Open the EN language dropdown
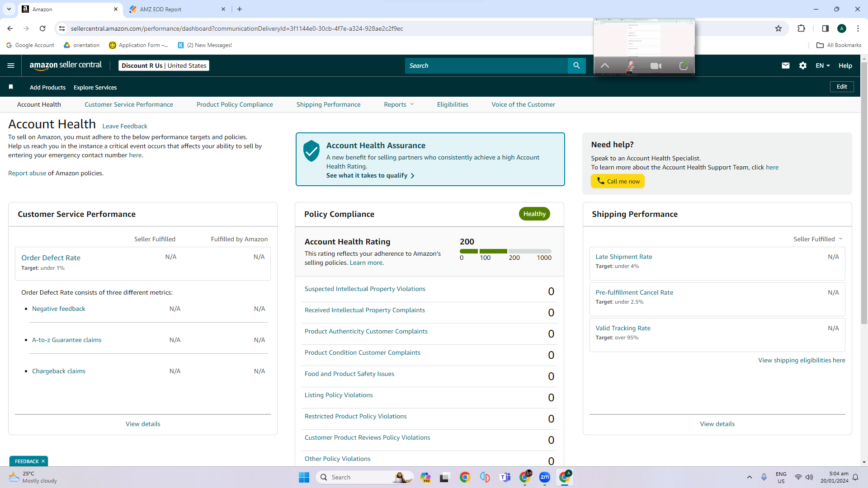This screenshot has height=488, width=868. pos(823,66)
